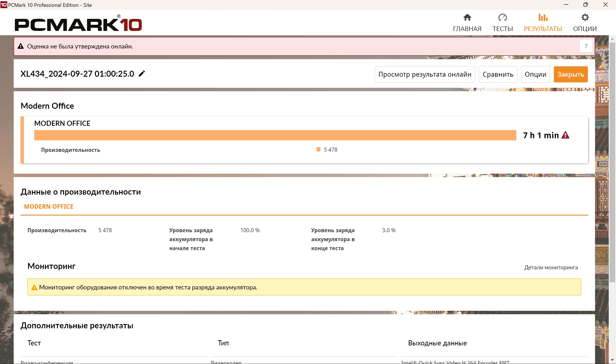Click red warning triangle next to 7 h 1 min
Viewport: 616px width, 364px height.
[565, 135]
